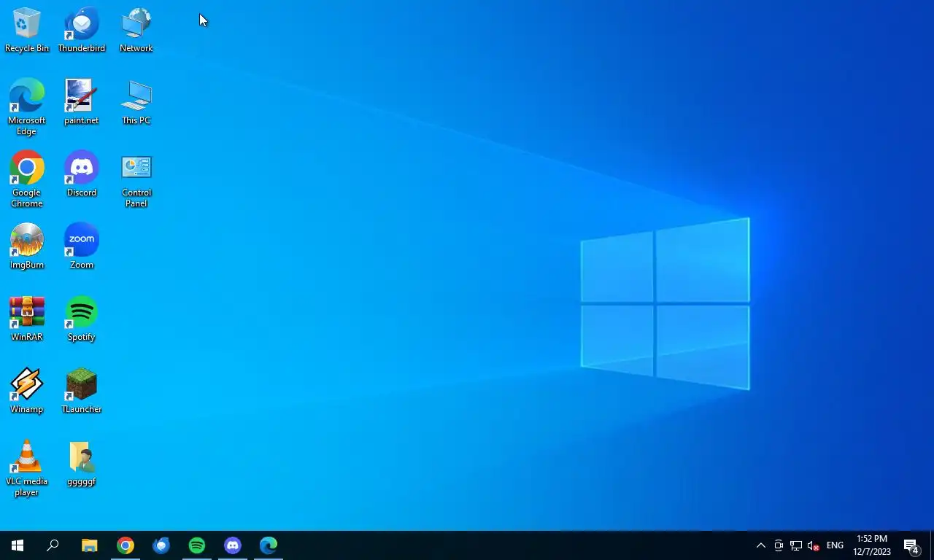Select the Microsoft Edge desktop shortcut
The width and height of the screenshot is (934, 560).
point(27,107)
